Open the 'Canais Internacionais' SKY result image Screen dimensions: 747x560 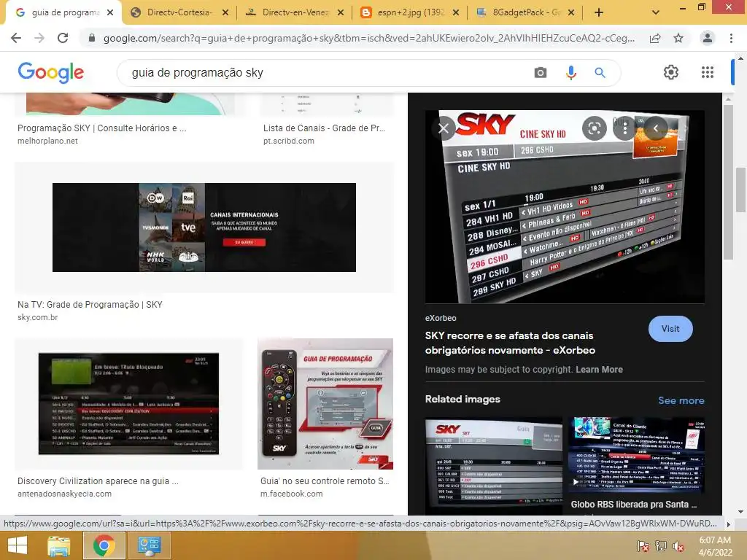pos(204,227)
